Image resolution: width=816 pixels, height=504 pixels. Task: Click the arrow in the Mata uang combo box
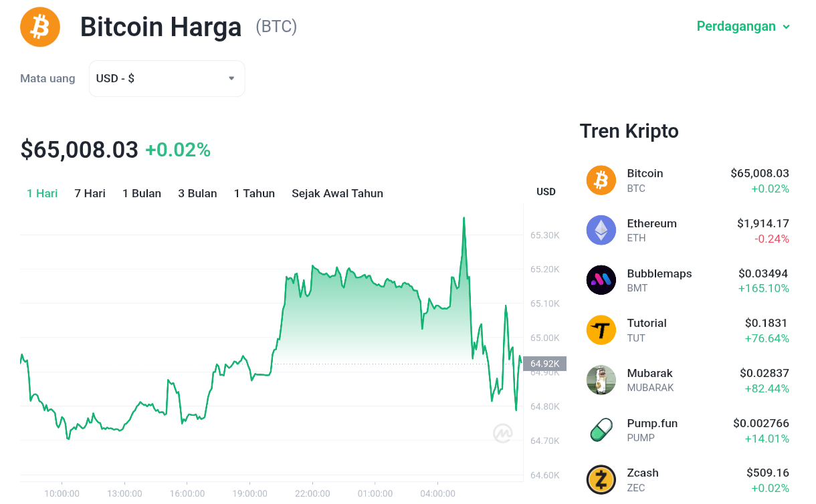coord(231,78)
